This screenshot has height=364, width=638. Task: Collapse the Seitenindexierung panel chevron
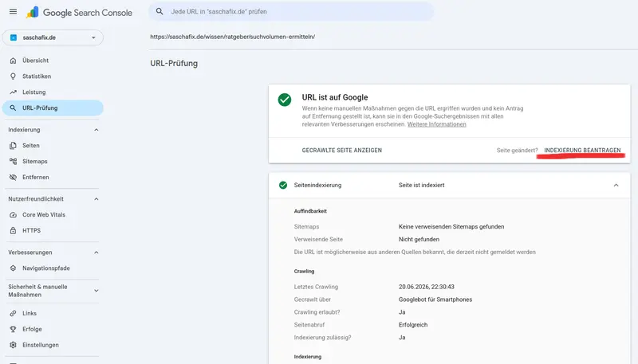coord(616,186)
